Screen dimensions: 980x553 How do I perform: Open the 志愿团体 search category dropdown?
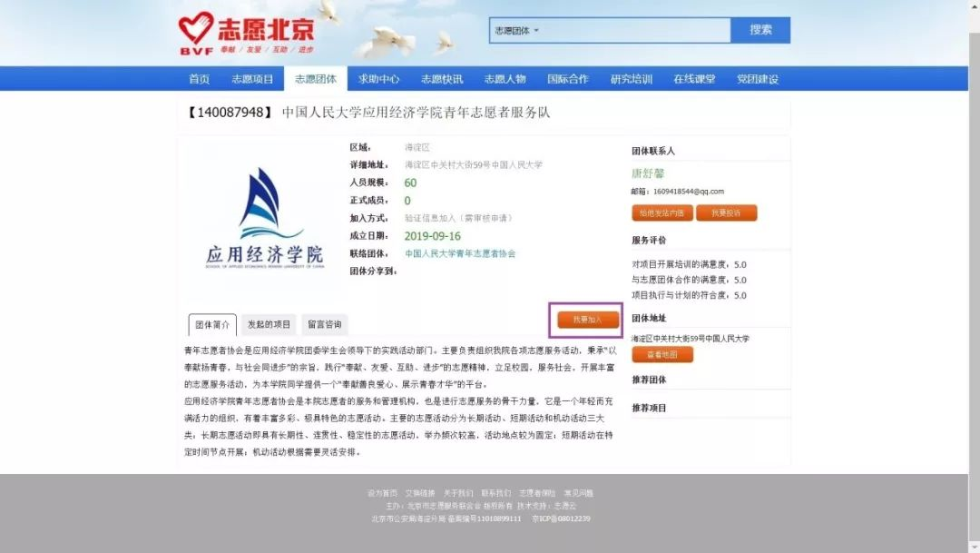tap(517, 31)
